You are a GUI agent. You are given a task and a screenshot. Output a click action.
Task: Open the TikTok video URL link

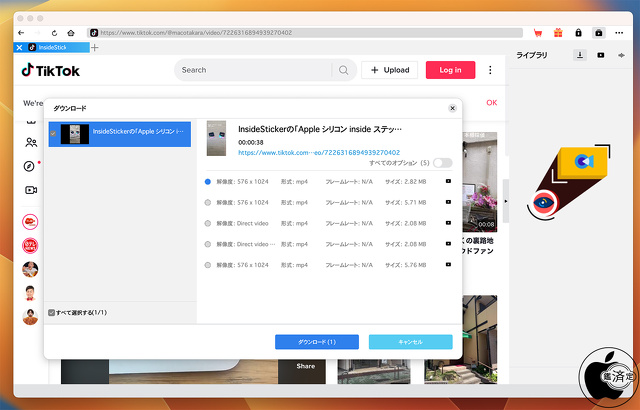(319, 153)
